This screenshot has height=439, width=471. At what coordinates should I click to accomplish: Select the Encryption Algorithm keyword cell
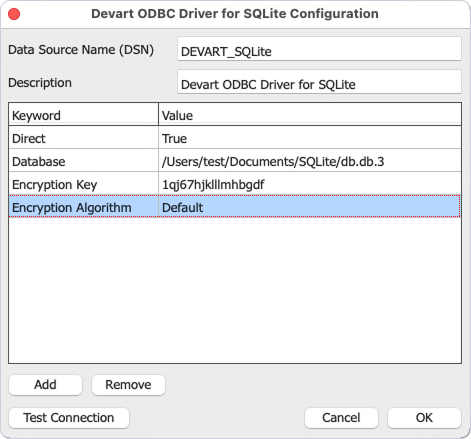pyautogui.click(x=83, y=207)
